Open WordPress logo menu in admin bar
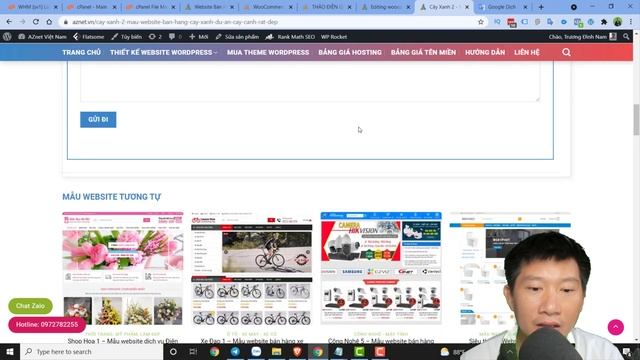Screen dimensions: 640x360 point(7,36)
